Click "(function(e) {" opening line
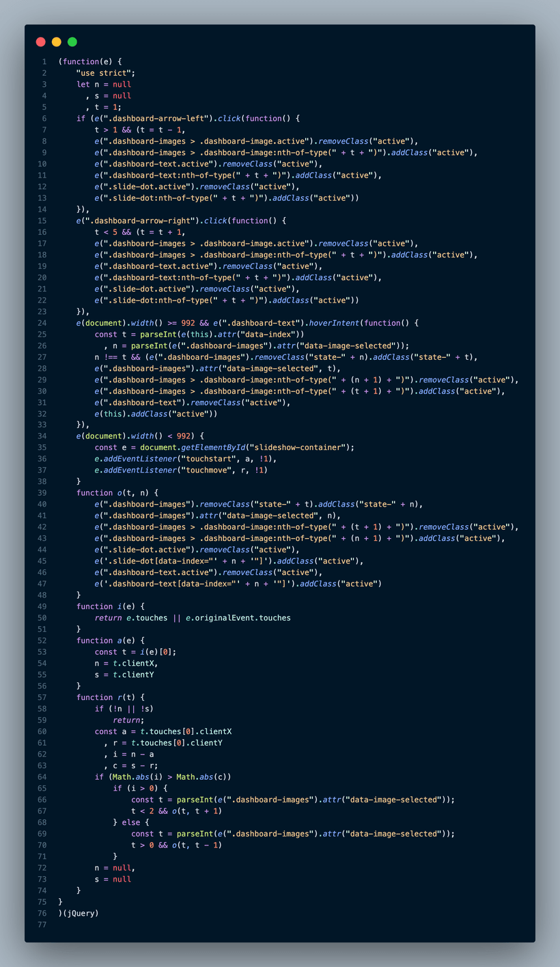The height and width of the screenshot is (967, 560). [90, 62]
